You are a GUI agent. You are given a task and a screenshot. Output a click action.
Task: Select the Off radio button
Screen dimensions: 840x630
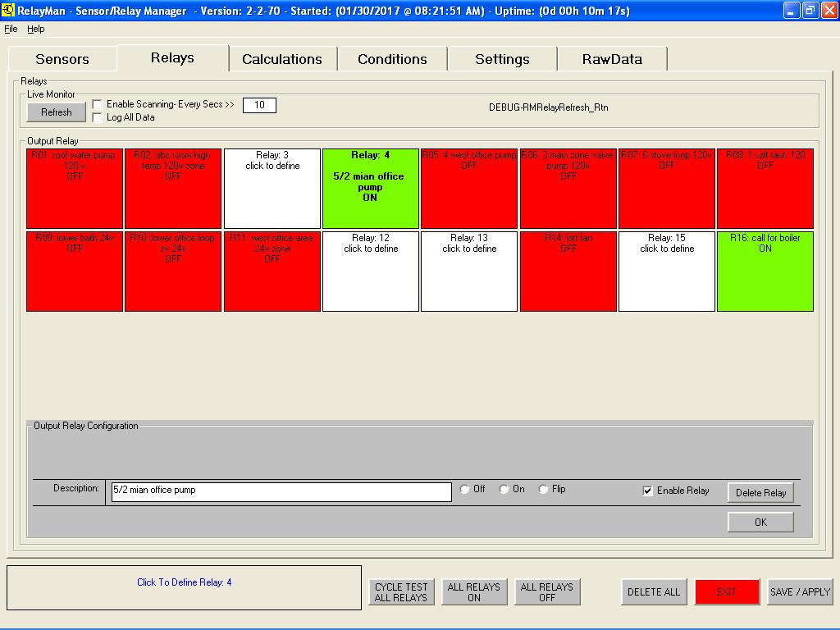click(465, 490)
